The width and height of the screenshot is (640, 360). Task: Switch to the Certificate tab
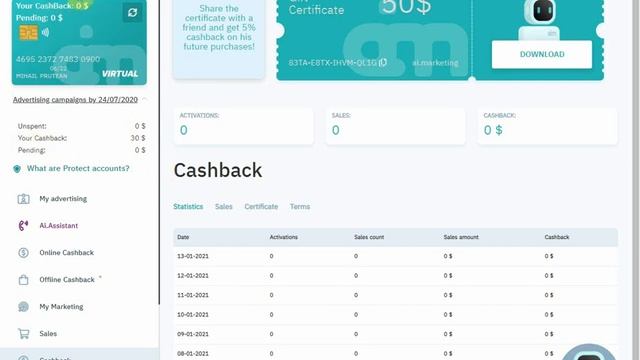(x=261, y=207)
